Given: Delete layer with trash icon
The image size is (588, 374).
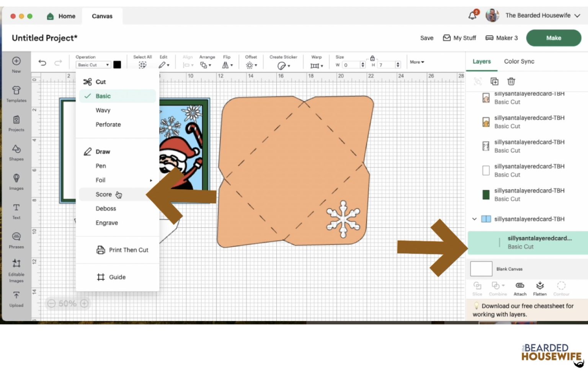Looking at the screenshot, I should 511,81.
